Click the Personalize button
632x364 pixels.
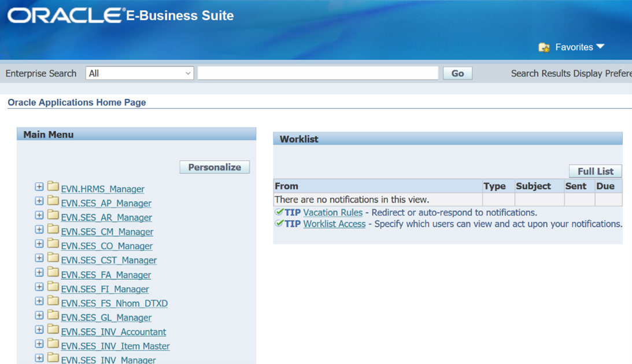click(x=215, y=167)
